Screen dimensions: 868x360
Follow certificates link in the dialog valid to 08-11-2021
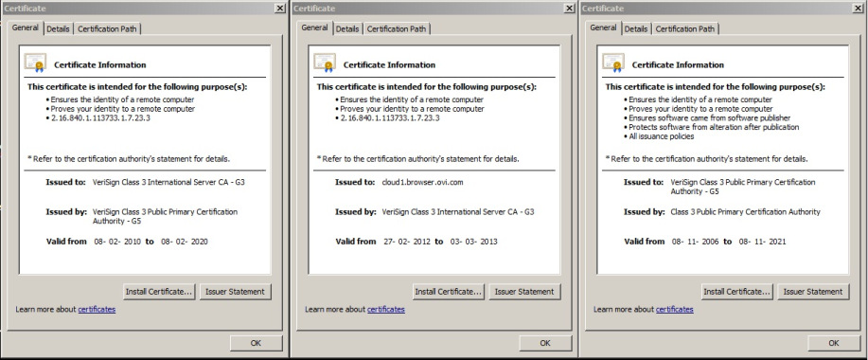pyautogui.click(x=675, y=310)
